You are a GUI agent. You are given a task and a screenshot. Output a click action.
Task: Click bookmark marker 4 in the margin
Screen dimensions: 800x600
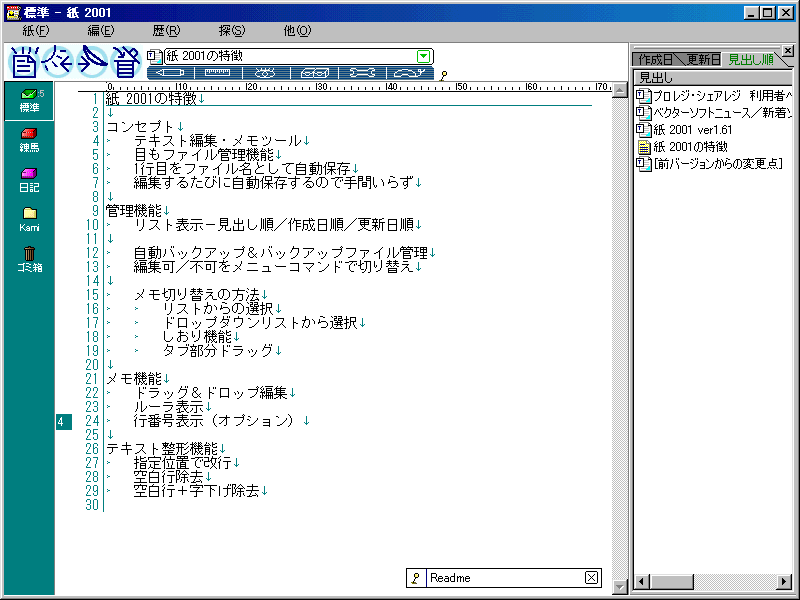point(63,422)
